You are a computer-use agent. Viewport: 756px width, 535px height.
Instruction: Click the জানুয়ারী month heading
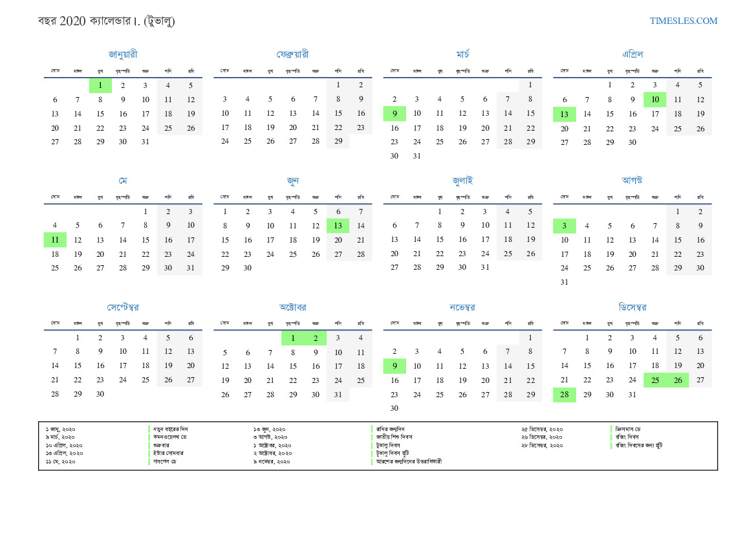click(x=123, y=54)
